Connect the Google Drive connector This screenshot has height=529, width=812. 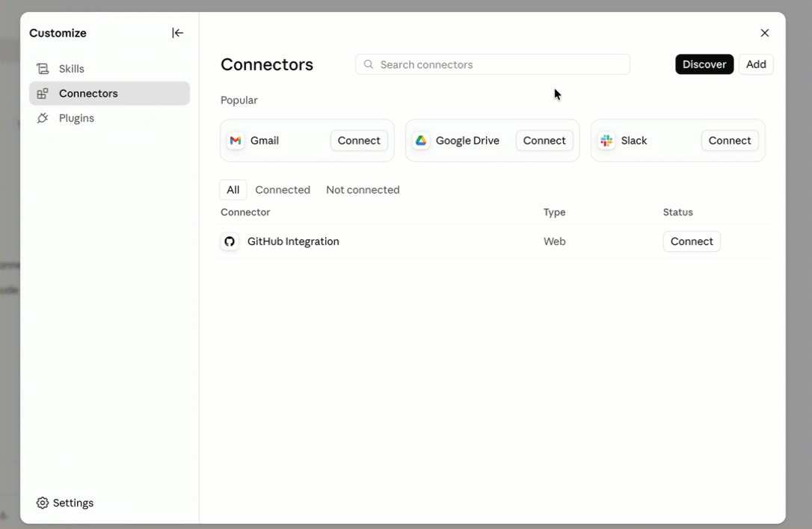(544, 140)
